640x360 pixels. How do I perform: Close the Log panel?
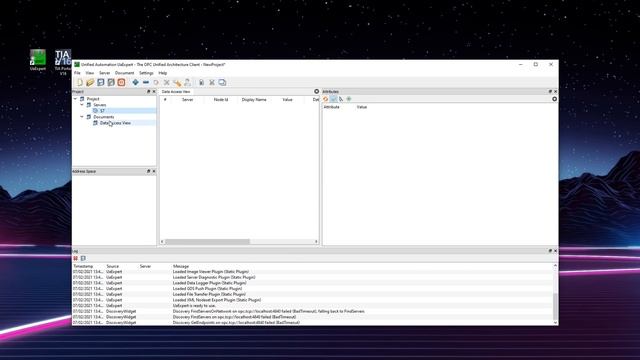[555, 251]
